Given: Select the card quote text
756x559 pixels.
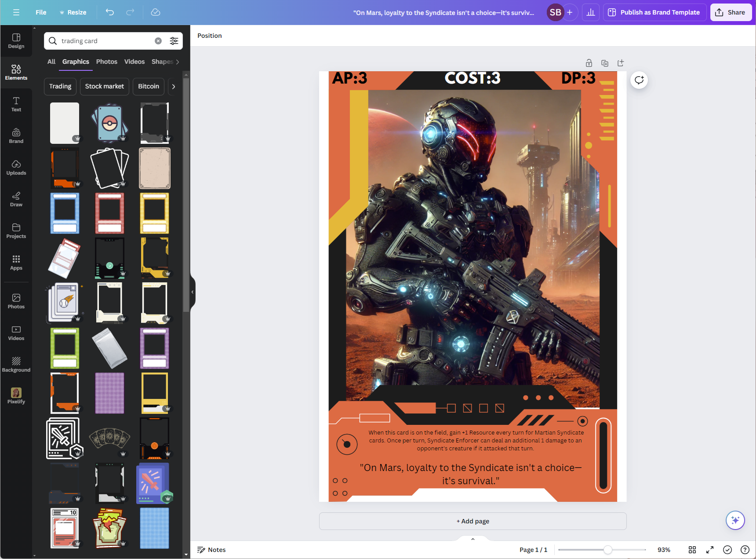Looking at the screenshot, I should coord(471,474).
